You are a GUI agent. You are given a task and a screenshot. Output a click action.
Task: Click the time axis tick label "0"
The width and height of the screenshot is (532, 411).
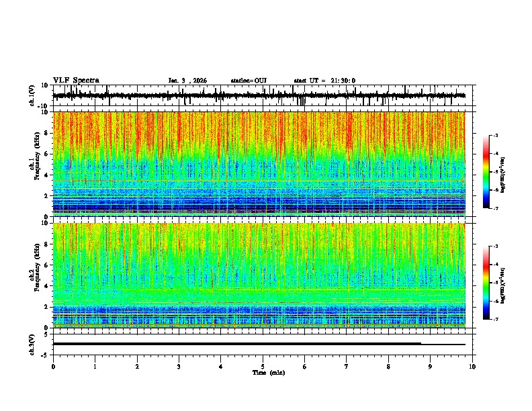click(53, 367)
